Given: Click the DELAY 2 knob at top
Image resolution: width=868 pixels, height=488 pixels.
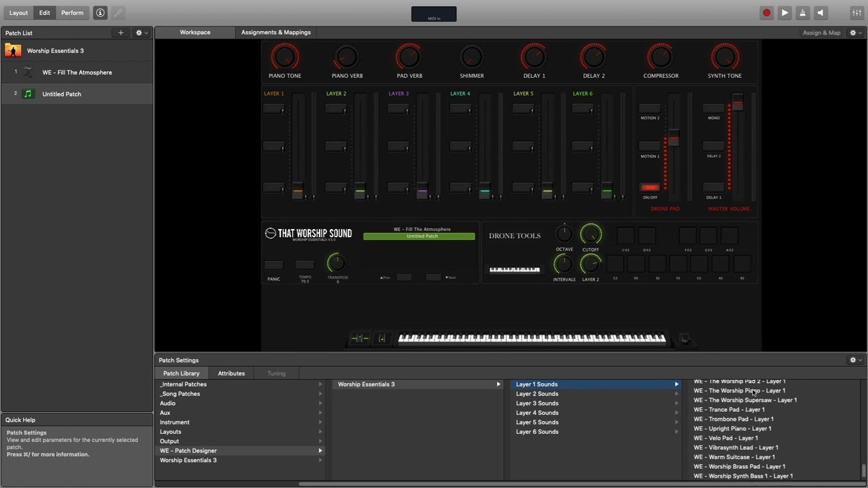Looking at the screenshot, I should (x=593, y=57).
